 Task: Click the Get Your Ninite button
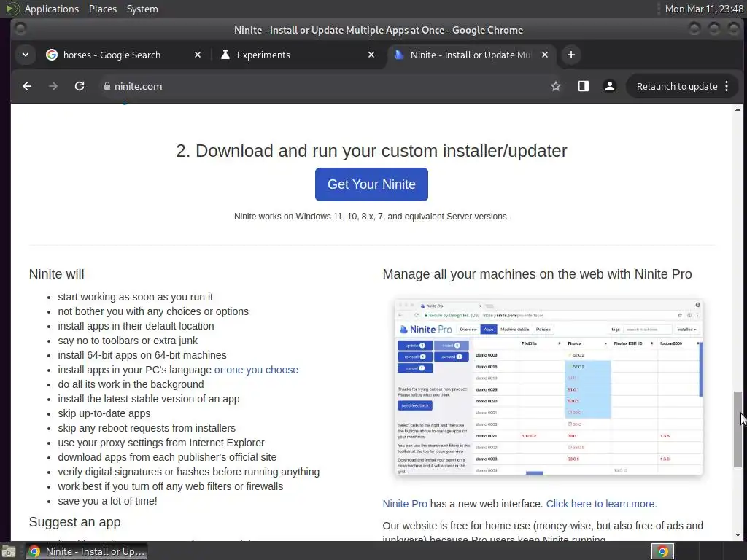pyautogui.click(x=371, y=184)
